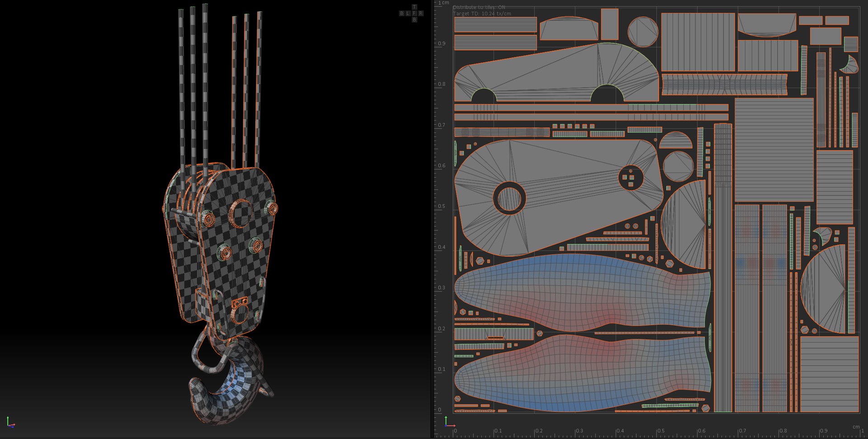868x439 pixels.
Task: Switch to Front view with F button
Action: [x=414, y=14]
